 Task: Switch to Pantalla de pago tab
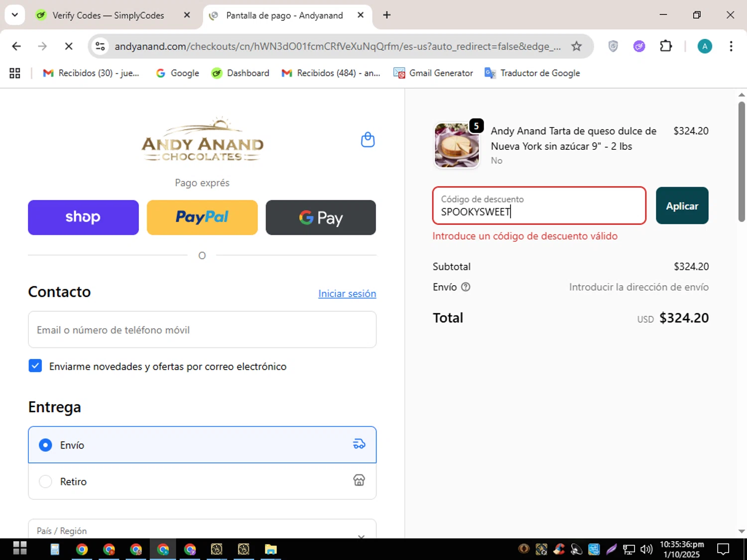287,15
